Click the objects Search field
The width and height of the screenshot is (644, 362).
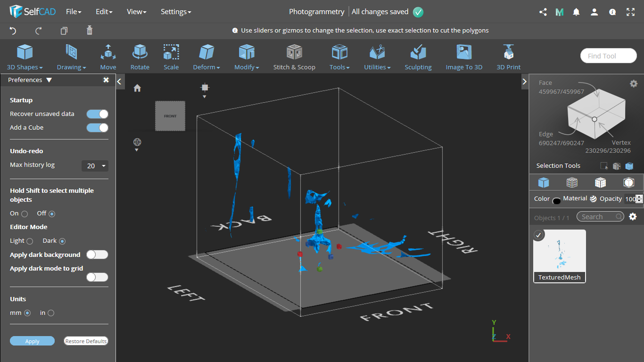(600, 217)
